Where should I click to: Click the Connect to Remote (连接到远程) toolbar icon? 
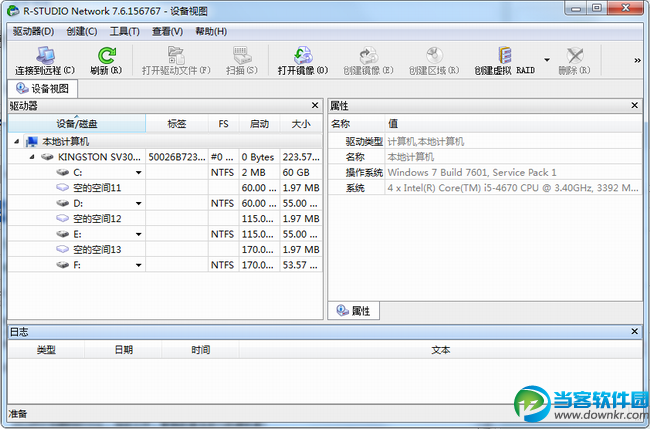pyautogui.click(x=45, y=55)
